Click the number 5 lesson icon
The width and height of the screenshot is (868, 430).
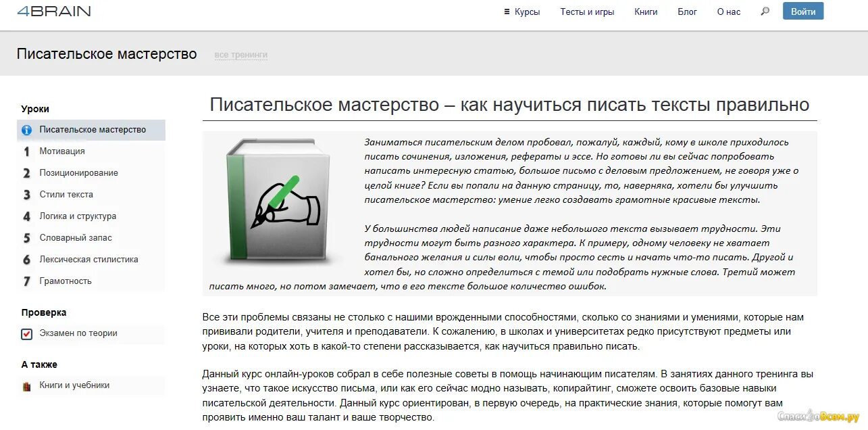tap(26, 238)
